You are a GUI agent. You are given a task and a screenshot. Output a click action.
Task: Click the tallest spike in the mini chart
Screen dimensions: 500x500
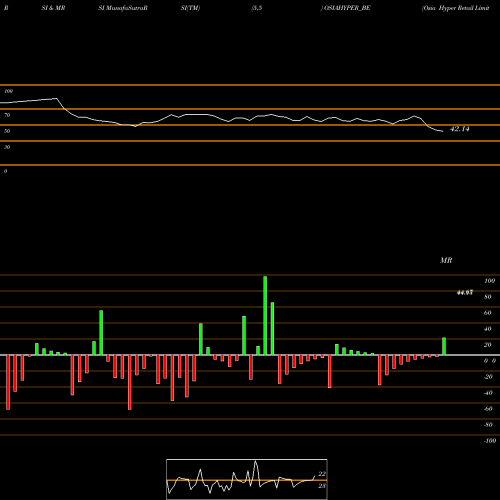256,462
